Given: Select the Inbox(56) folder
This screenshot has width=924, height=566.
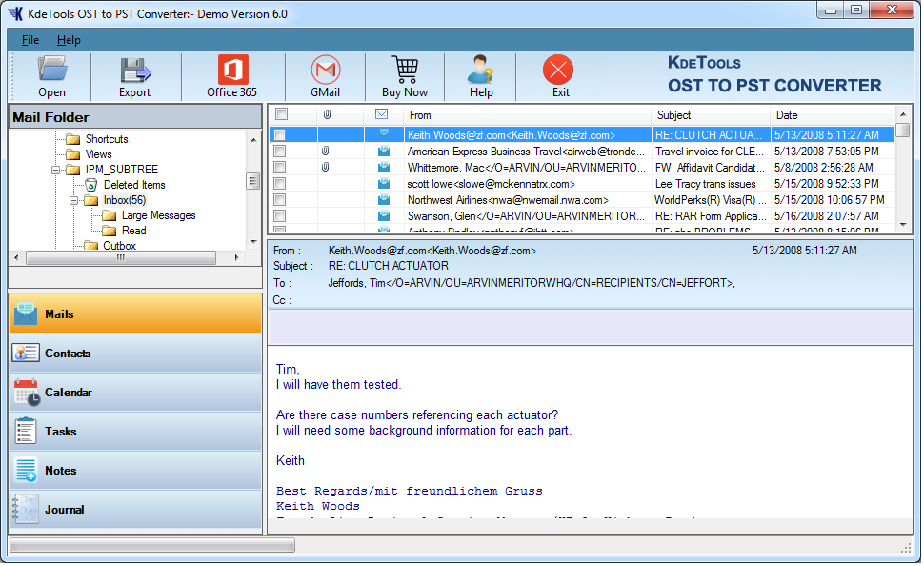Looking at the screenshot, I should [125, 200].
